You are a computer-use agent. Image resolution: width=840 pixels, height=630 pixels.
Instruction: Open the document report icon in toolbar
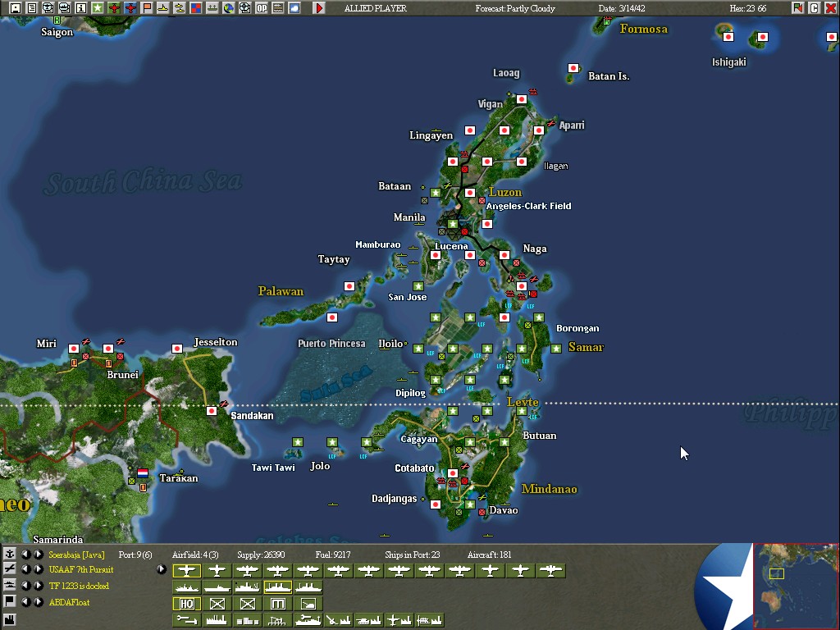[x=32, y=8]
